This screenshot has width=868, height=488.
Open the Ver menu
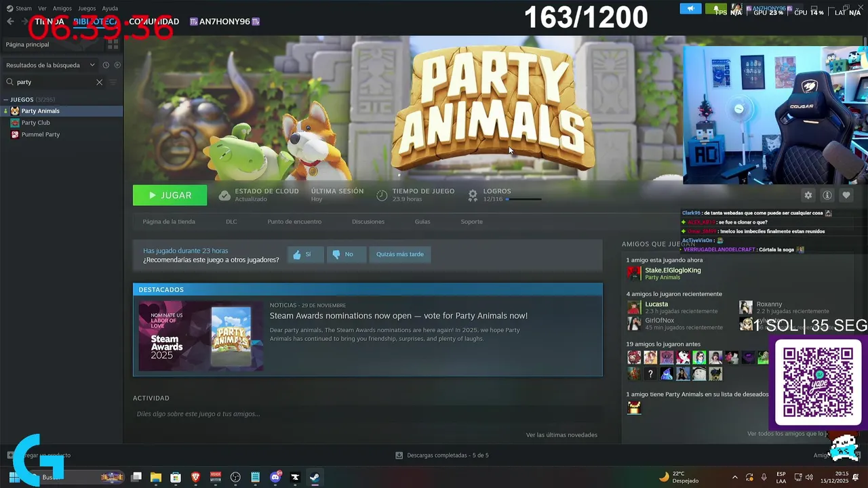[42, 9]
